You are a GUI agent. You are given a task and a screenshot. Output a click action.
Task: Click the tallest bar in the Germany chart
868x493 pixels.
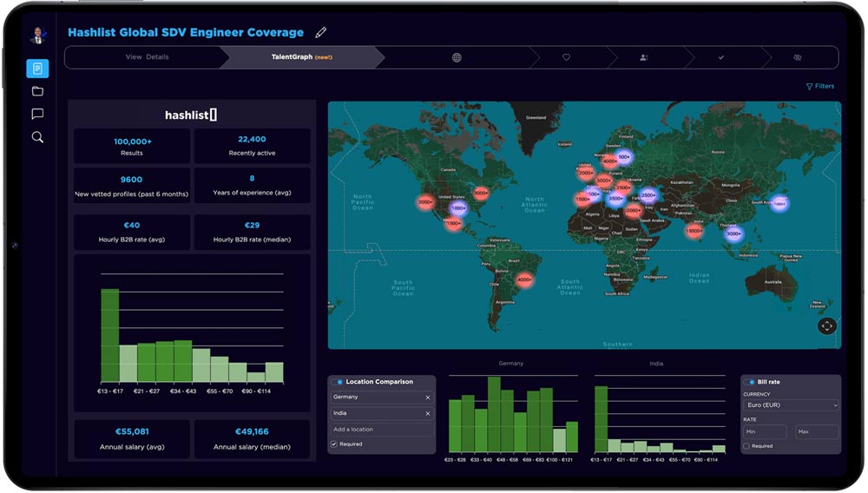tap(495, 414)
